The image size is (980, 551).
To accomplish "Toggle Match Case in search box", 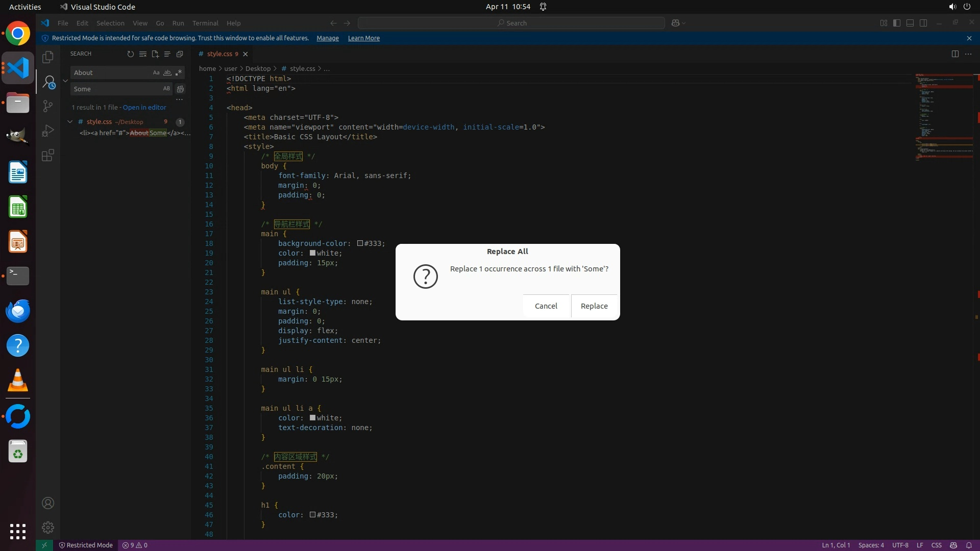I will pyautogui.click(x=156, y=73).
